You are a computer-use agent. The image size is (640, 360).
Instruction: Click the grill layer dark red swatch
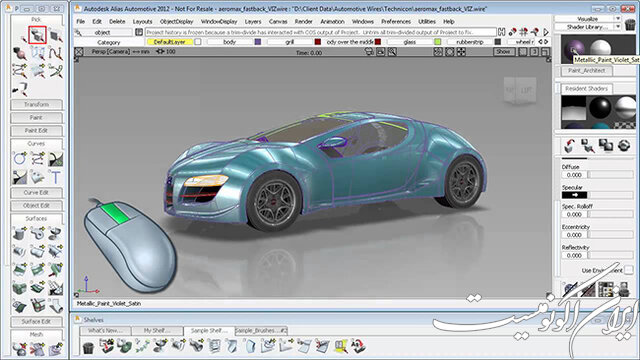click(318, 42)
